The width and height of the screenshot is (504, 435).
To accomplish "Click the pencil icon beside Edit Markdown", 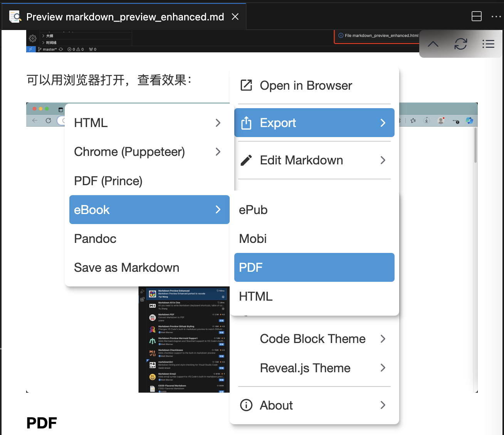I will click(x=246, y=160).
